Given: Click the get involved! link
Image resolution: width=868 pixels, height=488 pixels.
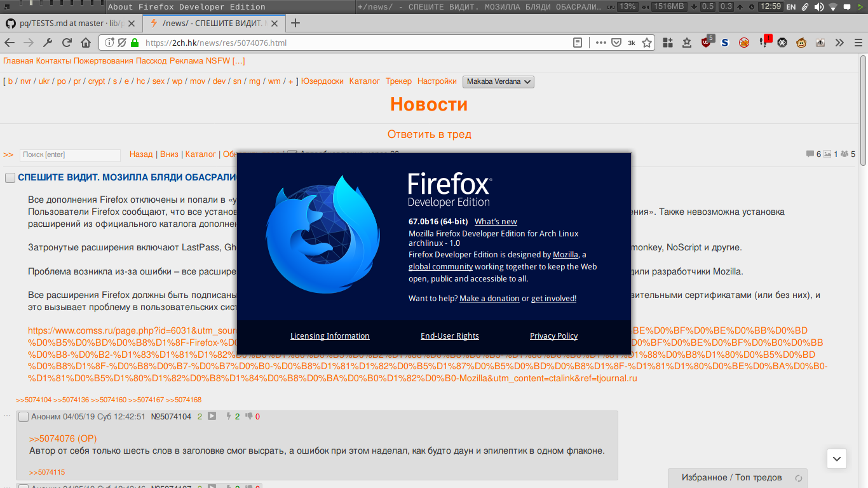Looking at the screenshot, I should (x=553, y=299).
